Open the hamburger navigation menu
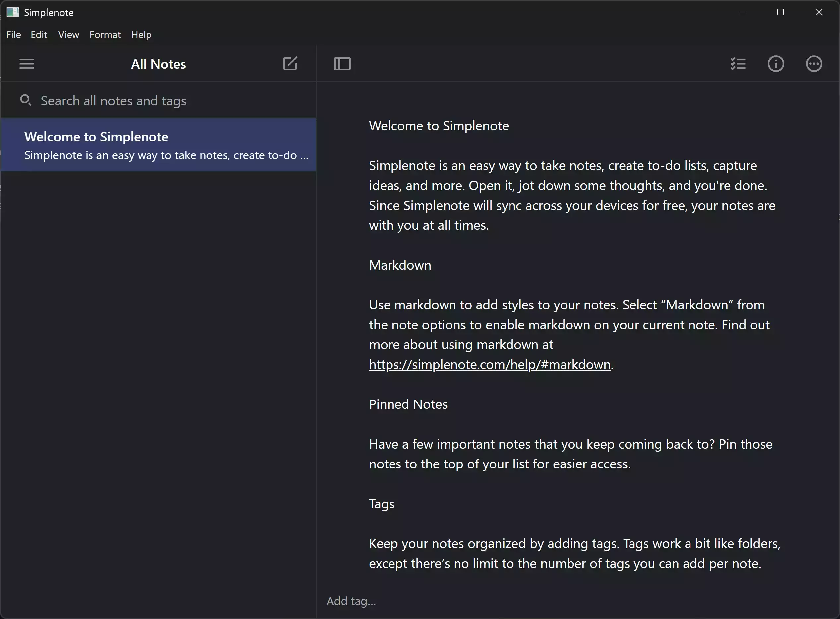840x619 pixels. tap(27, 64)
